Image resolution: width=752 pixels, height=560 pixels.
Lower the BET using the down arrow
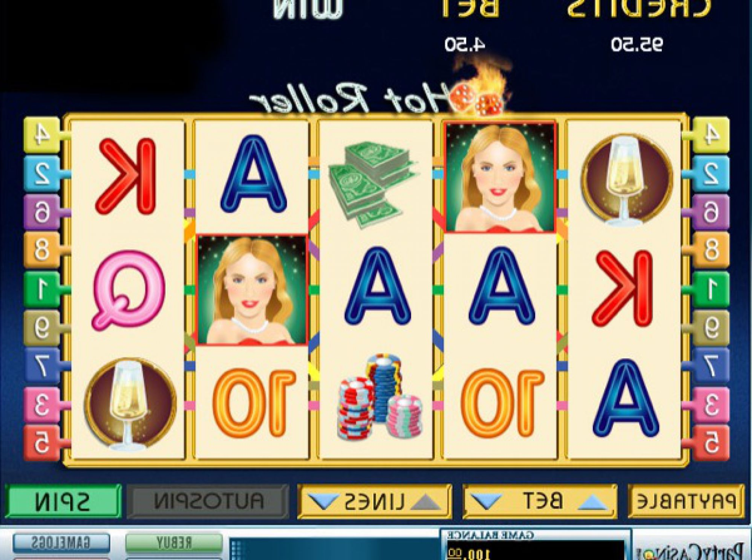click(x=487, y=502)
